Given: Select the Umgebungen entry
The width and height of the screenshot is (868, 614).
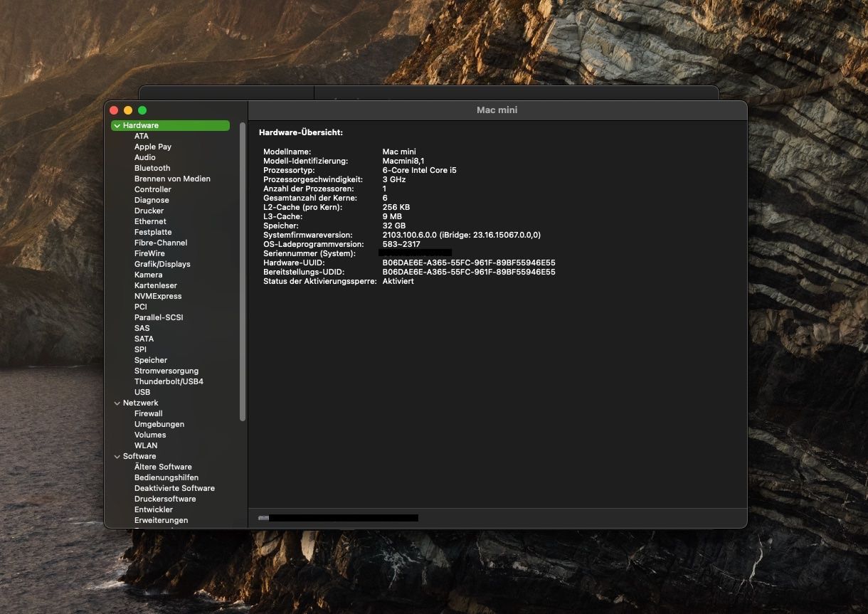Looking at the screenshot, I should coord(159,424).
